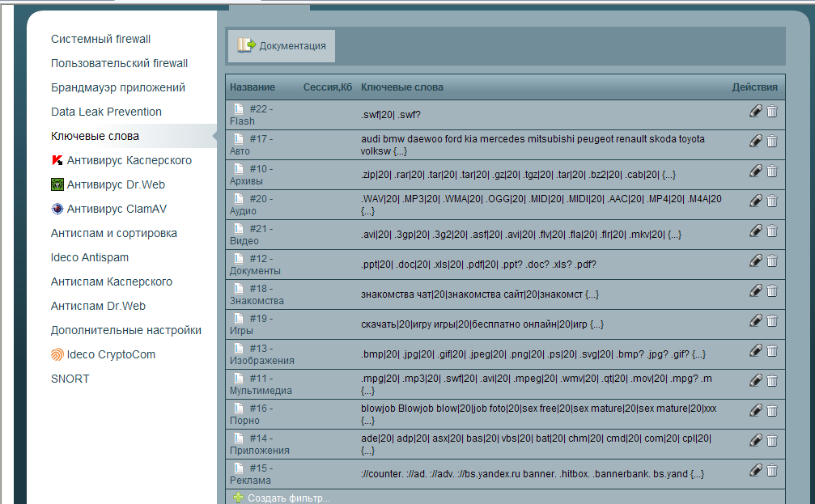The width and height of the screenshot is (815, 504).
Task: Click trash icon in #12 Документы row
Action: click(772, 260)
